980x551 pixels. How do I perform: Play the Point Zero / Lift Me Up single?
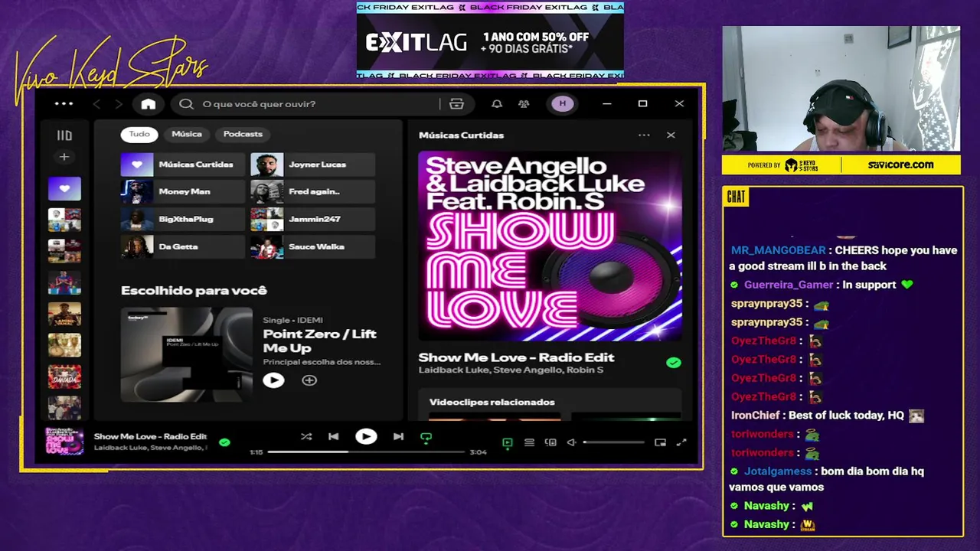click(x=273, y=380)
